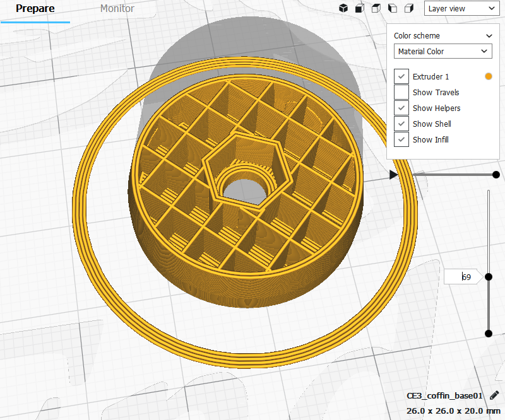This screenshot has width=505, height=420.
Task: Select the Prepare tab
Action: tap(35, 9)
